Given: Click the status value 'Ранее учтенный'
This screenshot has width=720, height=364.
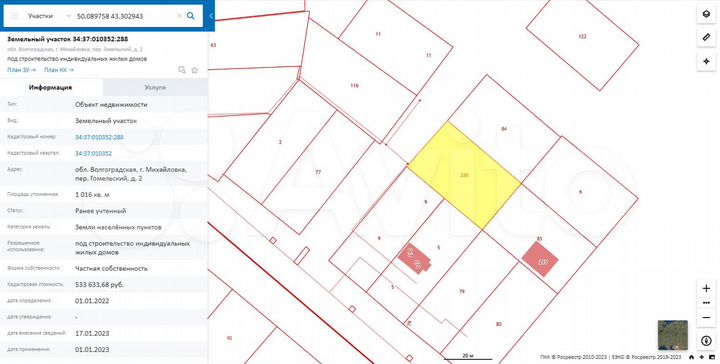Looking at the screenshot, I should (x=101, y=211).
